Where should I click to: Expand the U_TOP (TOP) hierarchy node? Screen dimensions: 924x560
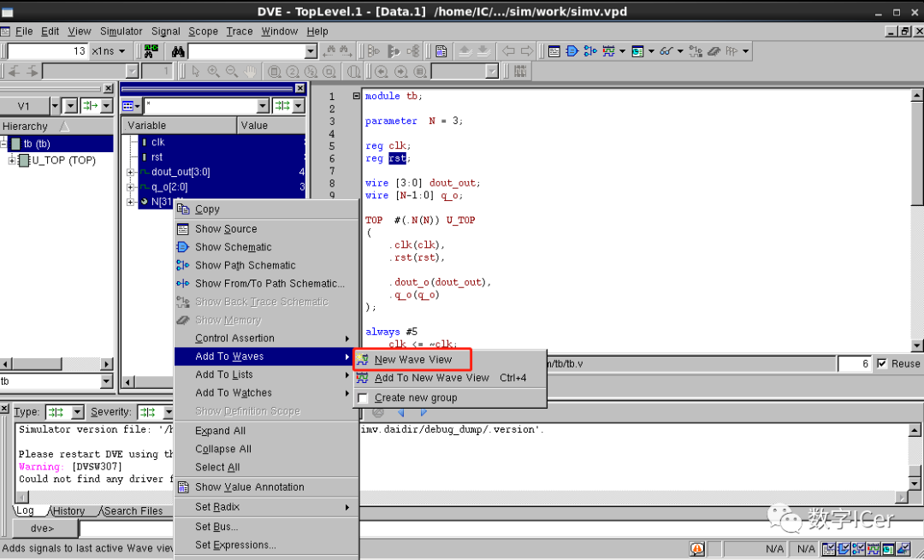[12, 161]
